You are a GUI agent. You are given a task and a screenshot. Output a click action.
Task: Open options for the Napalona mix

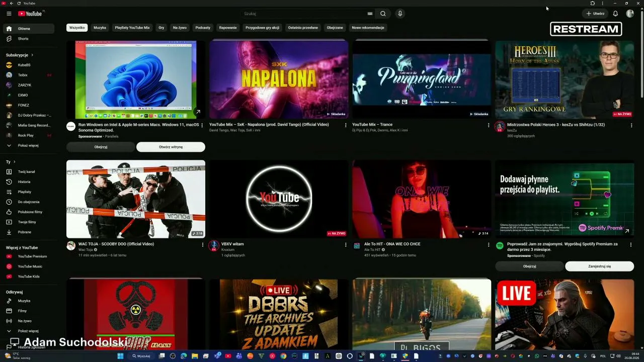click(346, 125)
